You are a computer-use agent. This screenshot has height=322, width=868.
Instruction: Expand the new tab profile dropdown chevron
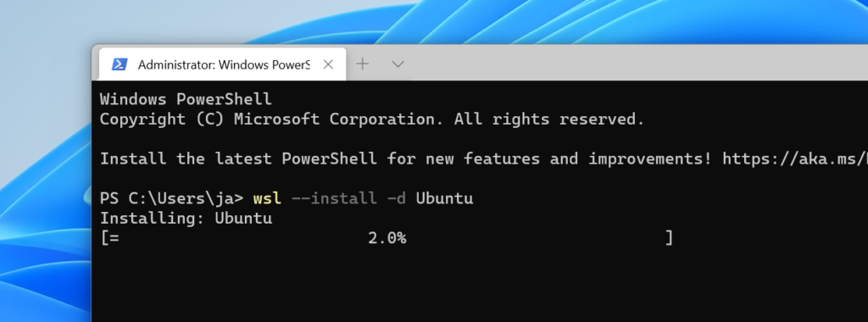(398, 64)
